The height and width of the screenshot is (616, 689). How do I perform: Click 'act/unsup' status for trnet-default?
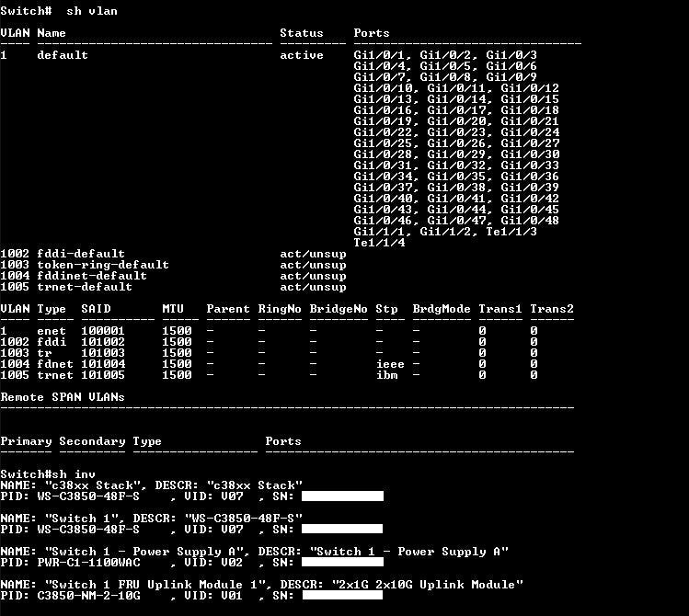(313, 287)
